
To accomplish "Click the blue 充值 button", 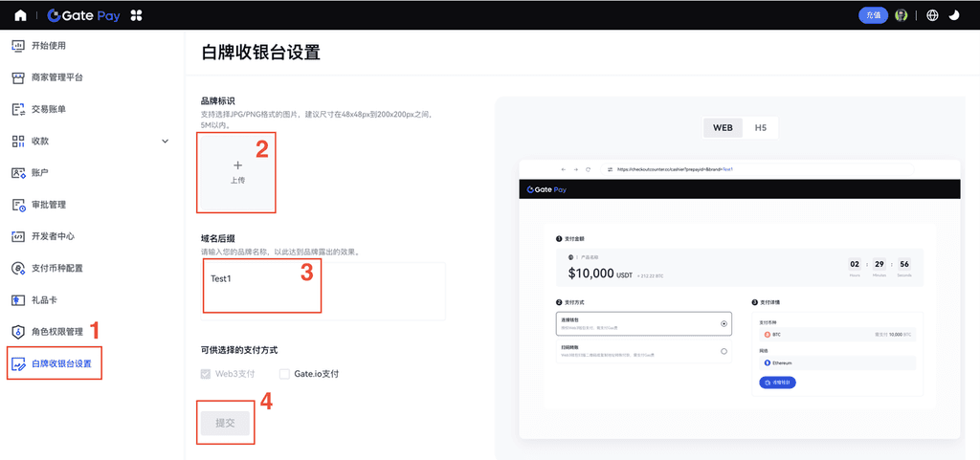I will [873, 15].
